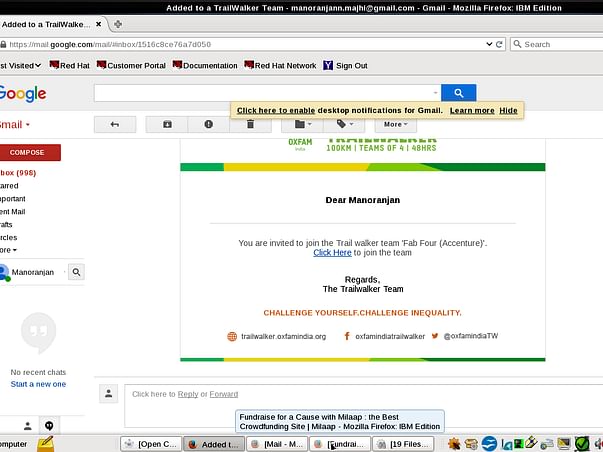Click the Forward link in reply box
Viewport: 603px width, 452px height.
tap(224, 394)
